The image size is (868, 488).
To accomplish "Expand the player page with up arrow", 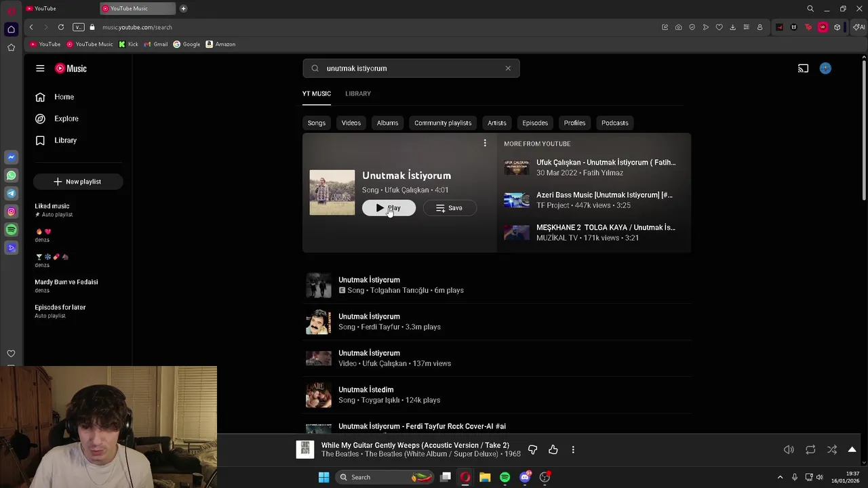I will pyautogui.click(x=852, y=449).
